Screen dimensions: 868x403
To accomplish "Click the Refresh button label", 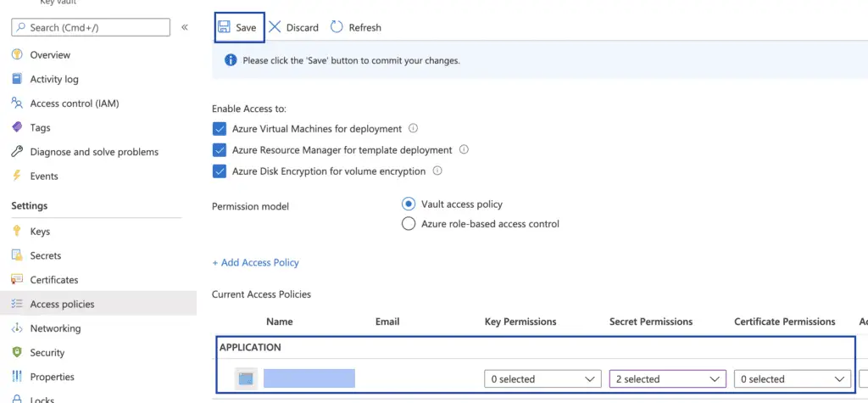I will click(364, 28).
